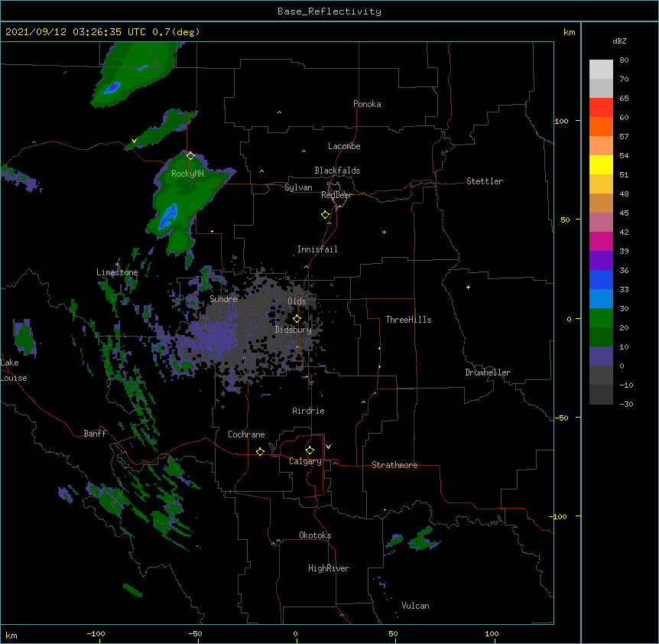Click the dBZ legend heading

tap(619, 41)
